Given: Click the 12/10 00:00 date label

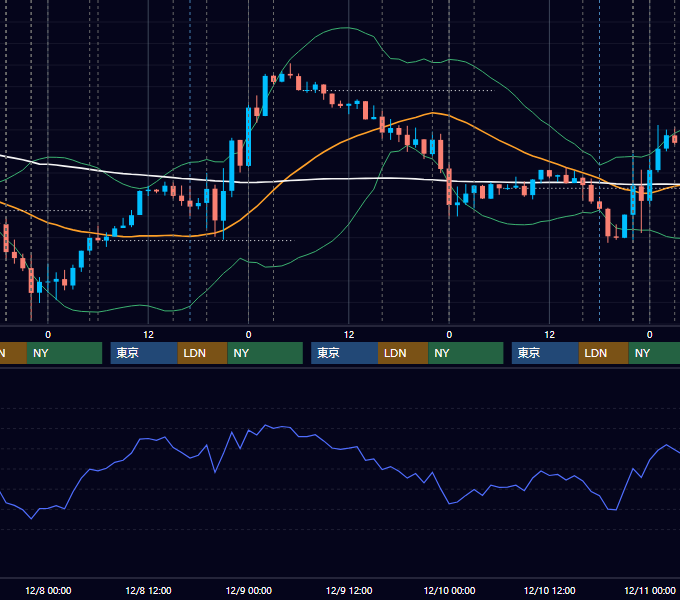Looking at the screenshot, I should point(449,590).
